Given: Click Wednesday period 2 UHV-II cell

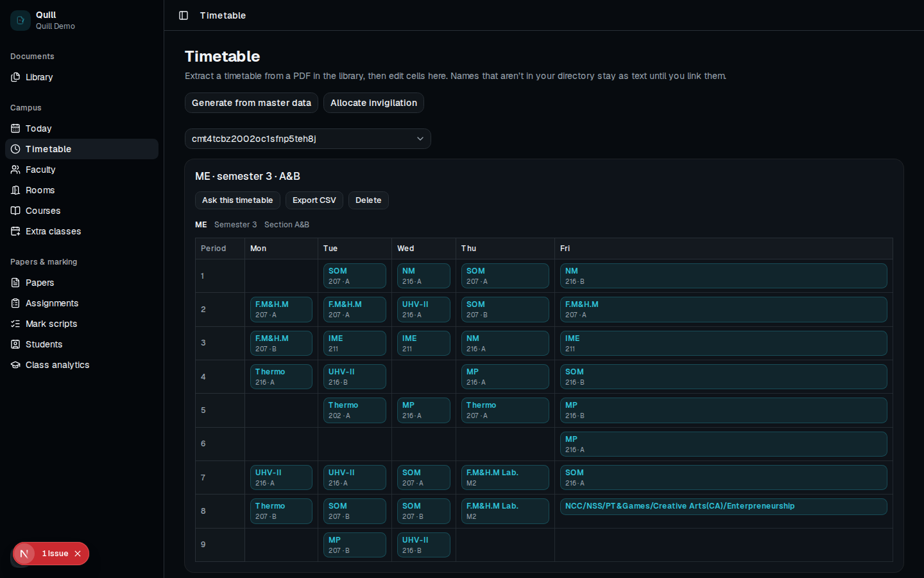Looking at the screenshot, I should tap(424, 310).
